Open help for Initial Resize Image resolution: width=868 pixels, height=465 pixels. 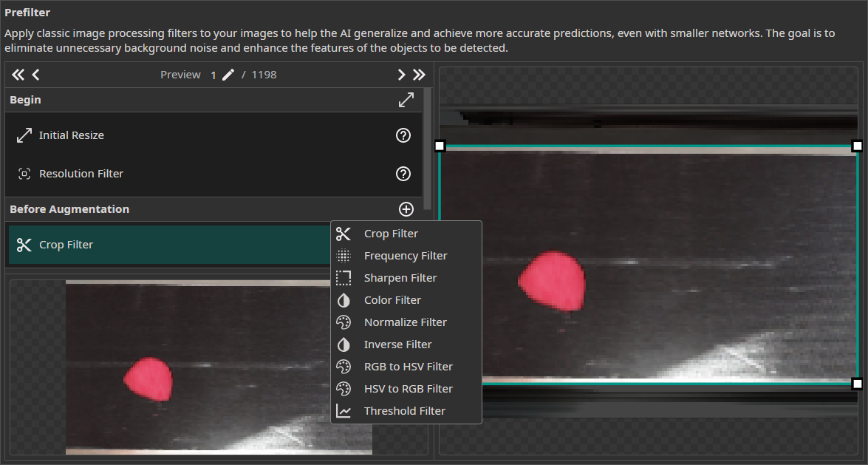pos(403,135)
